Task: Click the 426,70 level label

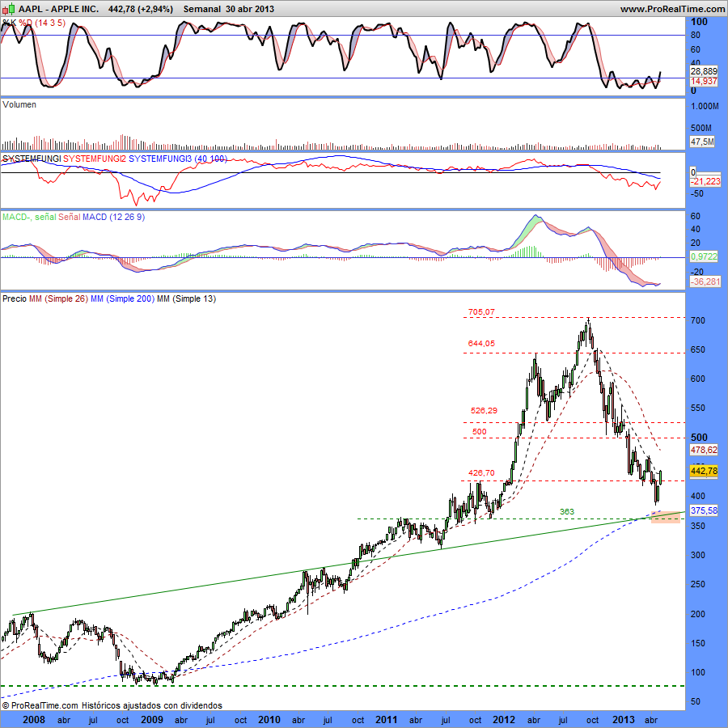Action: (x=481, y=472)
